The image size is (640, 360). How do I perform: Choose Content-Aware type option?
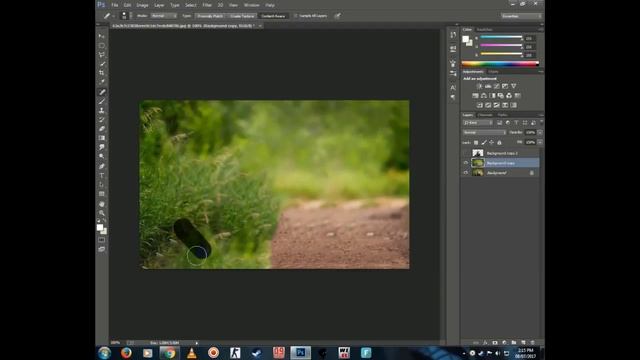pyautogui.click(x=273, y=16)
